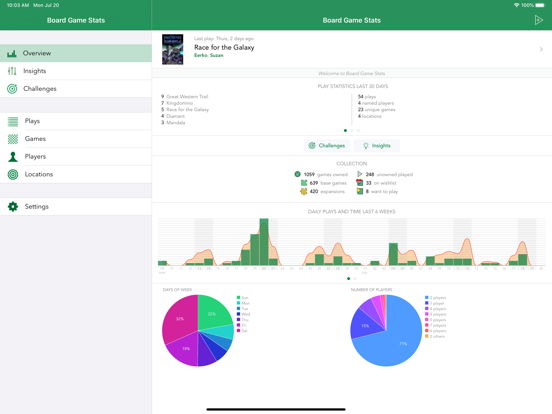
Task: Select the Players pawn icon
Action: coord(13,157)
